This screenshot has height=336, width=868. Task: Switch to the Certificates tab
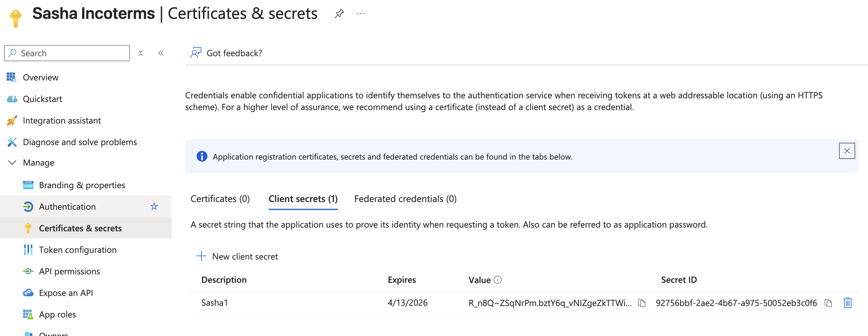[220, 199]
